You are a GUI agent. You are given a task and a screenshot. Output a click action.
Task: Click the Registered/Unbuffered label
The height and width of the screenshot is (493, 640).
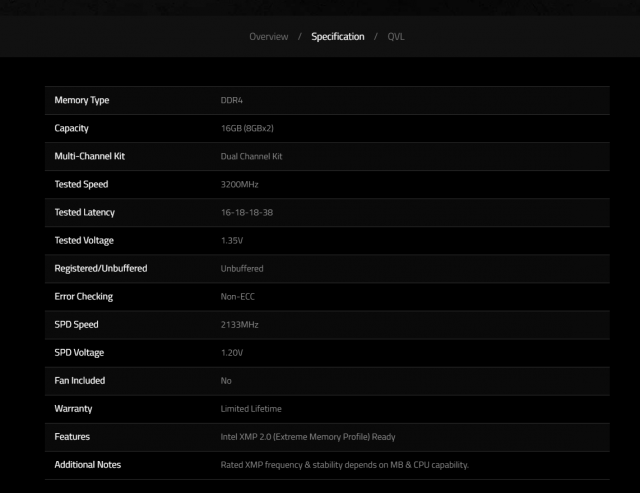pyautogui.click(x=101, y=269)
